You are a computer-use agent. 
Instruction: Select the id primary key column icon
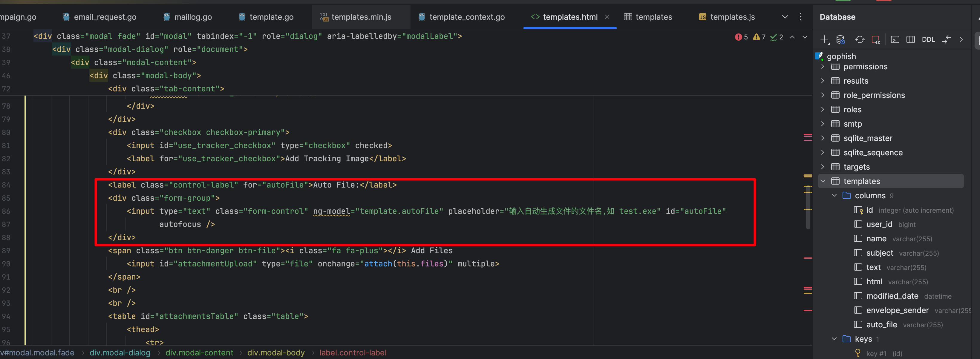coord(858,210)
